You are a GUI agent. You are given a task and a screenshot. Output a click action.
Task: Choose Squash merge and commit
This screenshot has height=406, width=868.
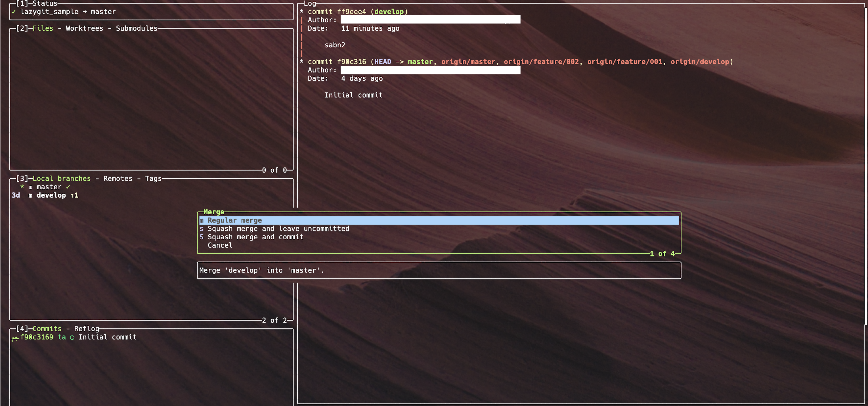(255, 237)
